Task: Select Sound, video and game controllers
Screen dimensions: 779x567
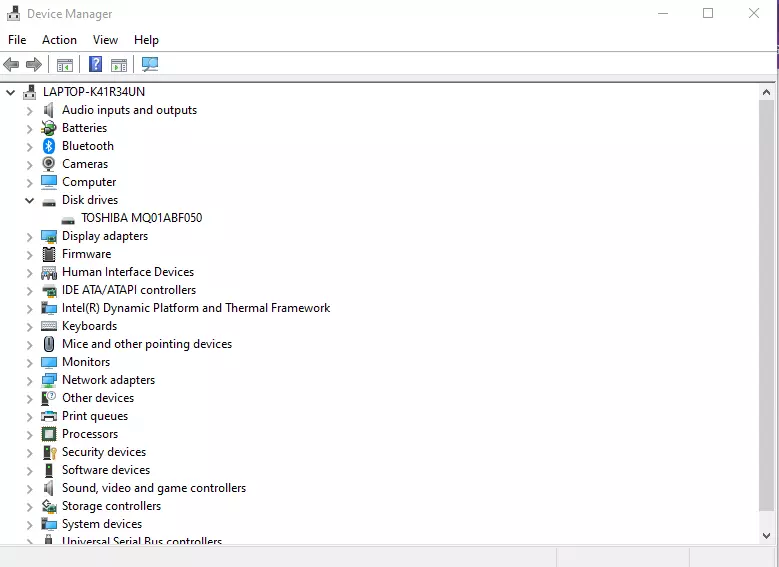Action: coord(153,488)
